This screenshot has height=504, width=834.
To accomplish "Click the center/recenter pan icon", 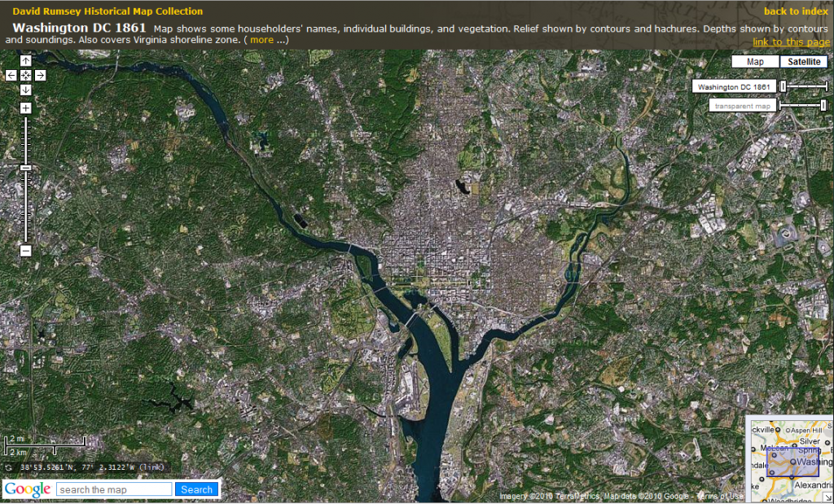I will click(x=25, y=76).
